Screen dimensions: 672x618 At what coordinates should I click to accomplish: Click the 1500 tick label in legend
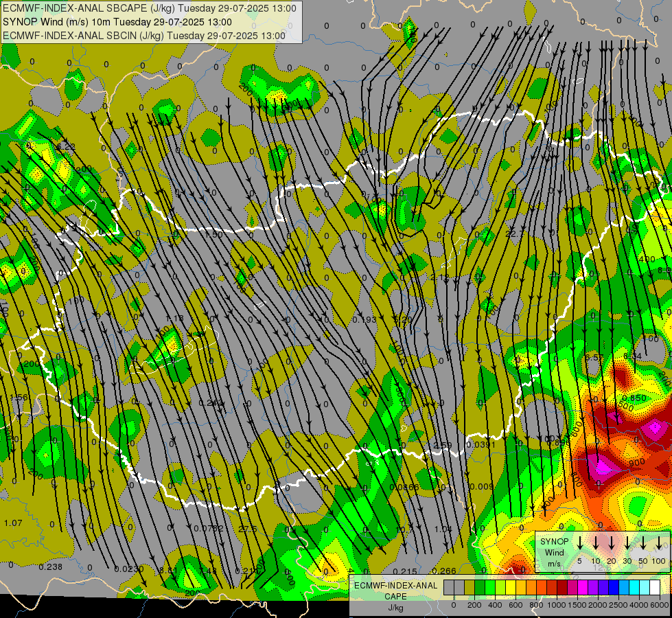[577, 605]
